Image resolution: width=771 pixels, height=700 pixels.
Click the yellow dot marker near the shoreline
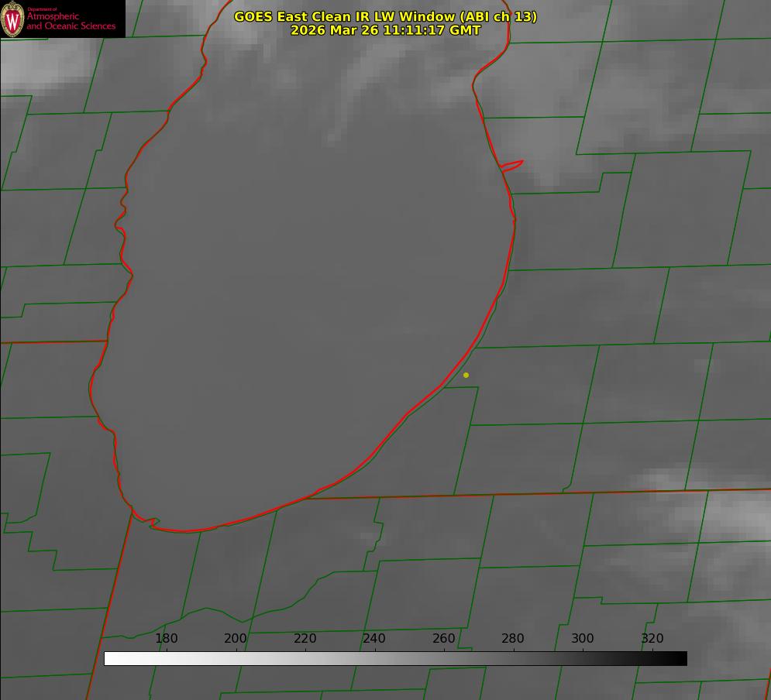(x=466, y=376)
